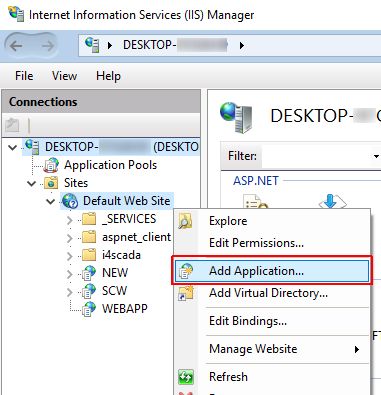Click the _SERVICES folder icon
381x395 pixels.
pos(89,219)
